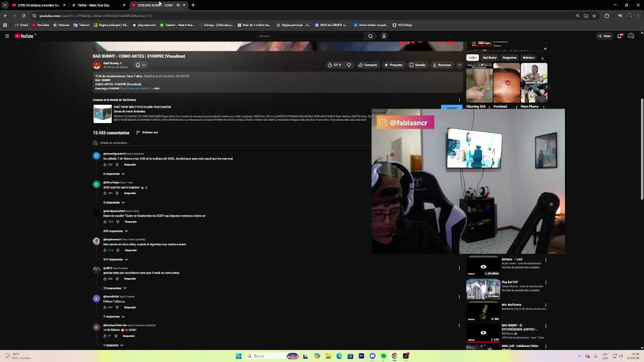This screenshot has height=362, width=644.
Task: Open subscription notification bell dropdown
Action: pyautogui.click(x=140, y=65)
